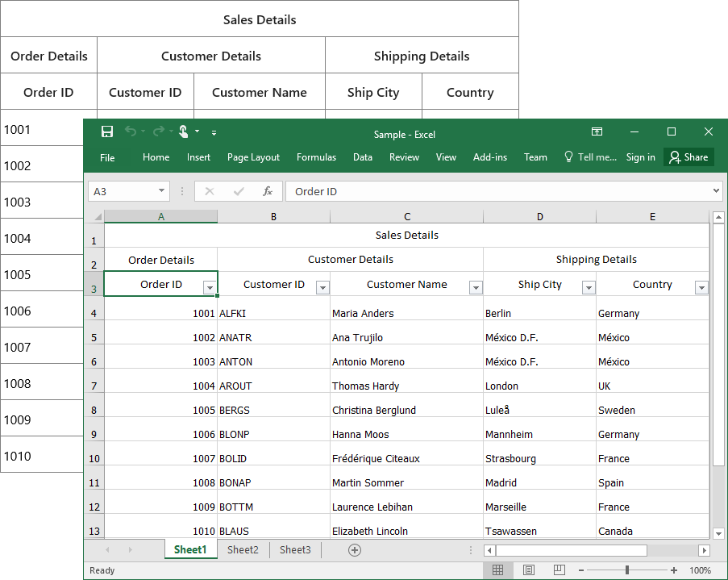The height and width of the screenshot is (580, 728).
Task: Expand the formula bar chevron
Action: pos(717,190)
